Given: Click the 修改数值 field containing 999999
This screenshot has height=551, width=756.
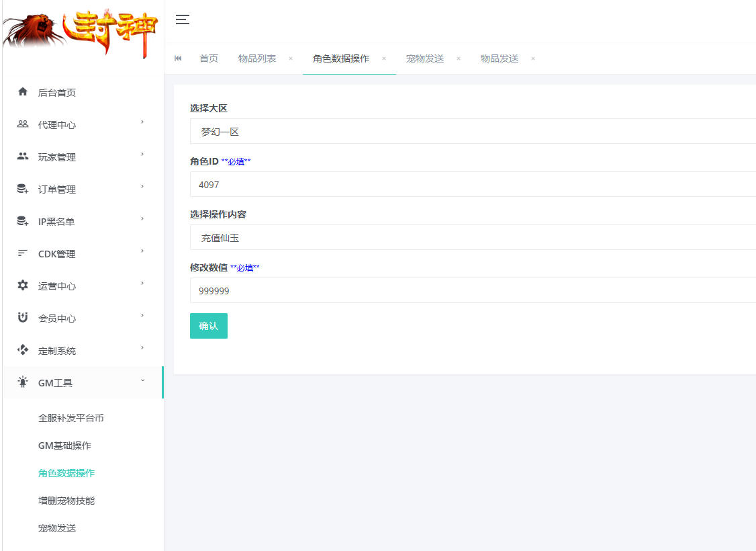Looking at the screenshot, I should pos(473,290).
